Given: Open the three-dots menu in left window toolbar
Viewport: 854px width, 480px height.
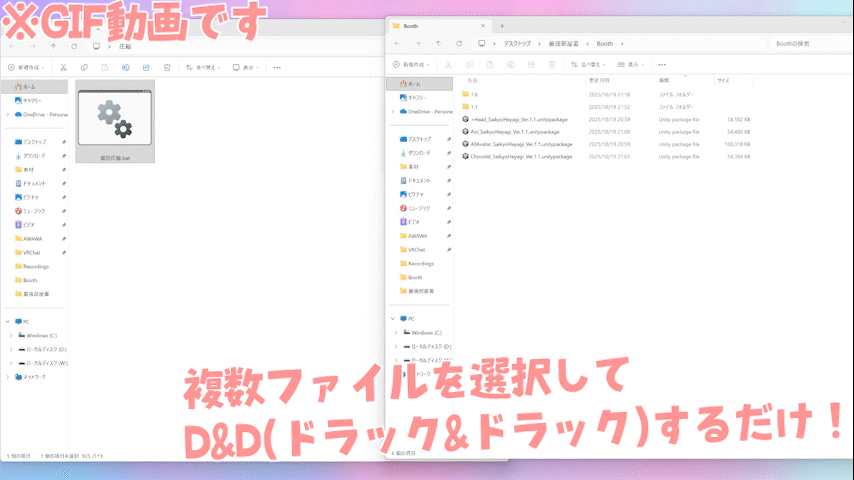Looking at the screenshot, I should pos(277,68).
